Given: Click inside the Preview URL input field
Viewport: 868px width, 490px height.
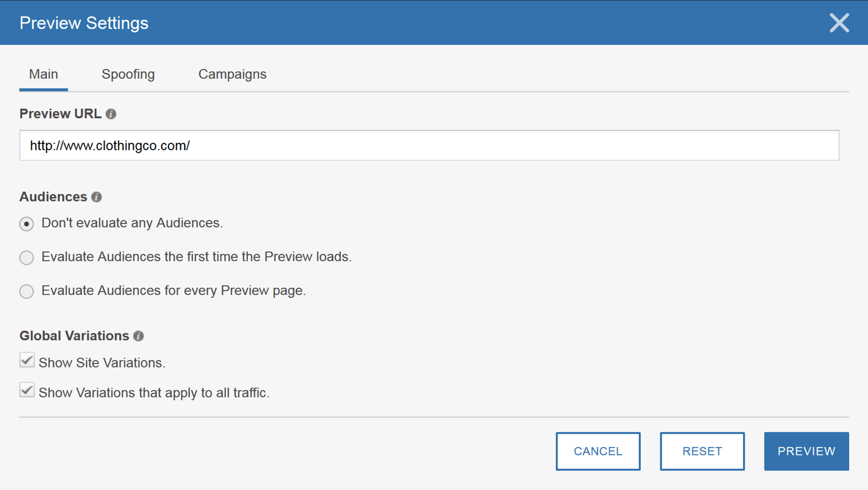Looking at the screenshot, I should (429, 145).
